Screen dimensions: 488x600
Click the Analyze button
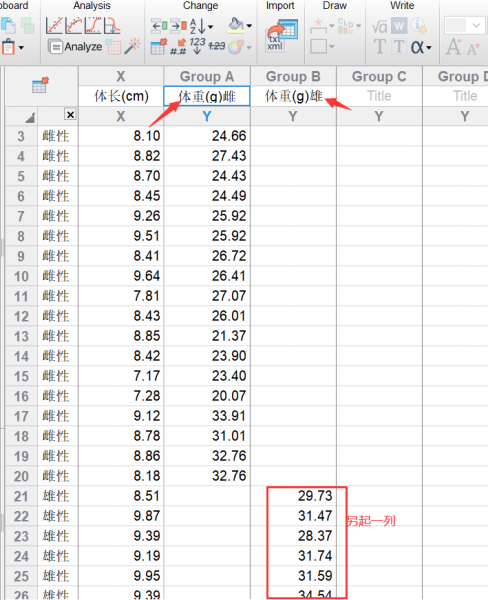[x=75, y=47]
